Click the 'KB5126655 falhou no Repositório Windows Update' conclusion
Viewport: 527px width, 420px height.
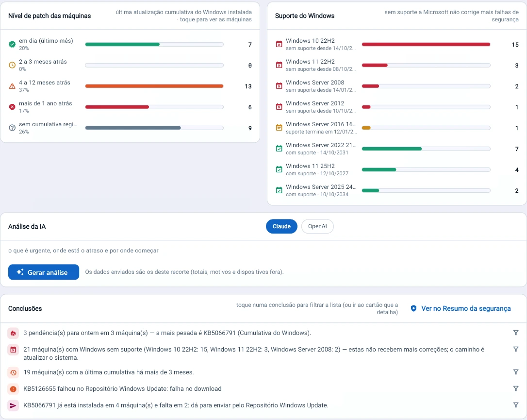[122, 389]
